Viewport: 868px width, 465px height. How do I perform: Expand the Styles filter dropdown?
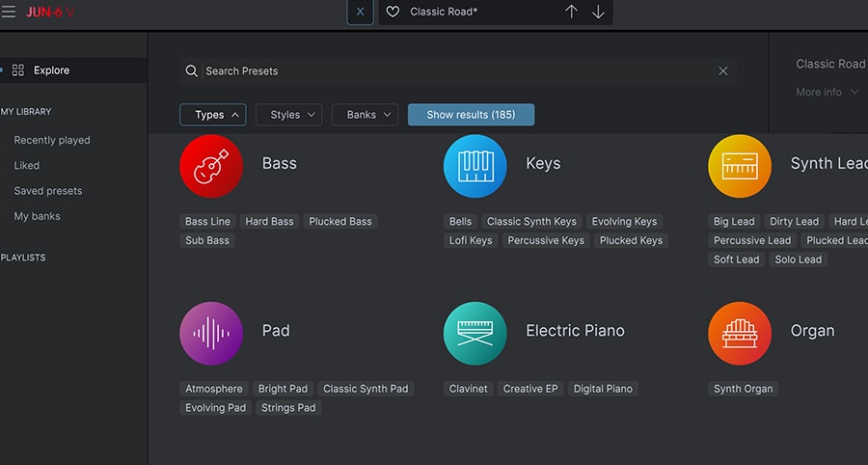click(x=288, y=115)
